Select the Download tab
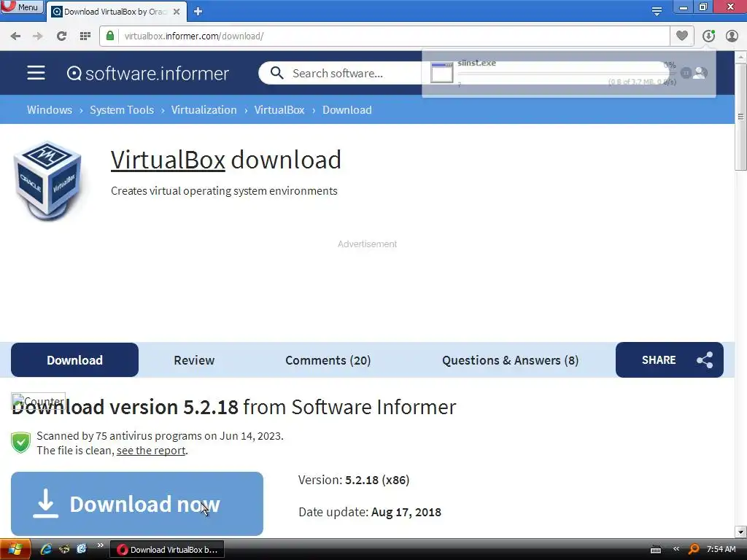The height and width of the screenshot is (560, 747). [x=75, y=360]
